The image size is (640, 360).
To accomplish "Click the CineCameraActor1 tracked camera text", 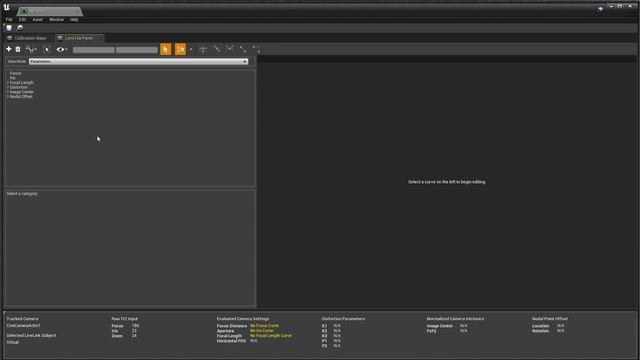I will (x=23, y=326).
